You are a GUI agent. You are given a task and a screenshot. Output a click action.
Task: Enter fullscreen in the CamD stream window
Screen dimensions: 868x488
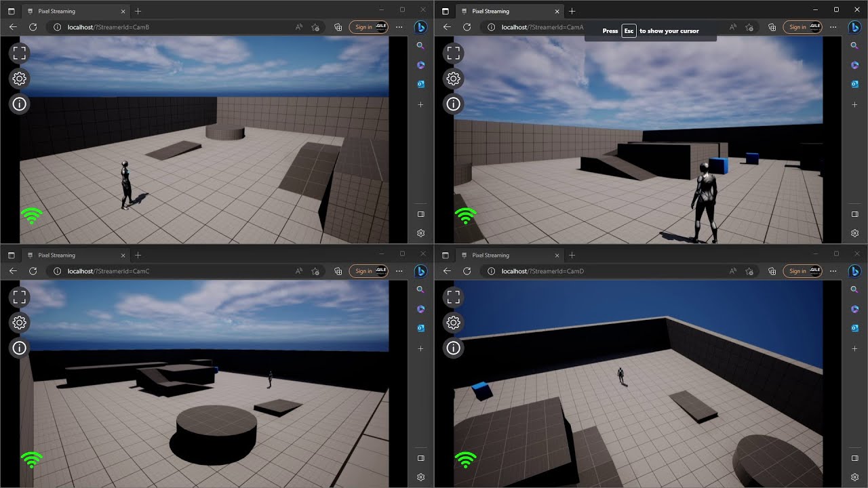[x=454, y=297]
